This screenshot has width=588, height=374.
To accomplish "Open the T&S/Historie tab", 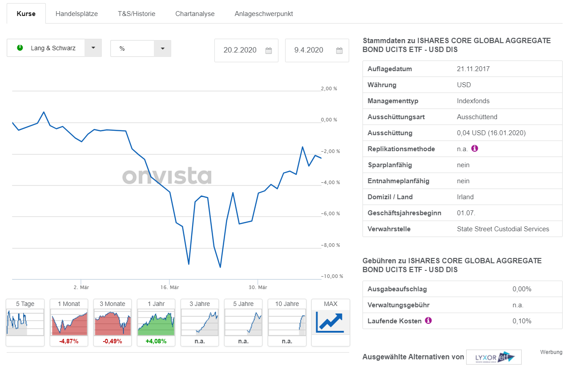I will 137,14.
